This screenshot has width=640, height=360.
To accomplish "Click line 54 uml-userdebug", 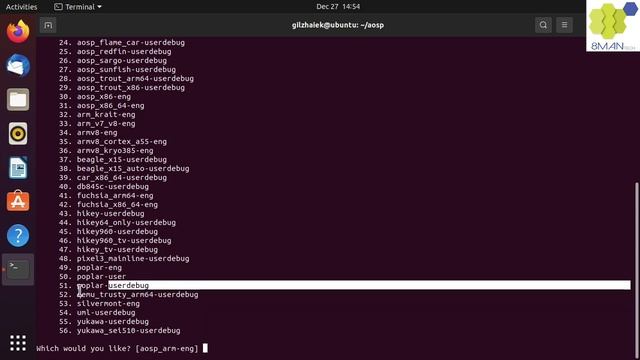I will tap(97, 312).
